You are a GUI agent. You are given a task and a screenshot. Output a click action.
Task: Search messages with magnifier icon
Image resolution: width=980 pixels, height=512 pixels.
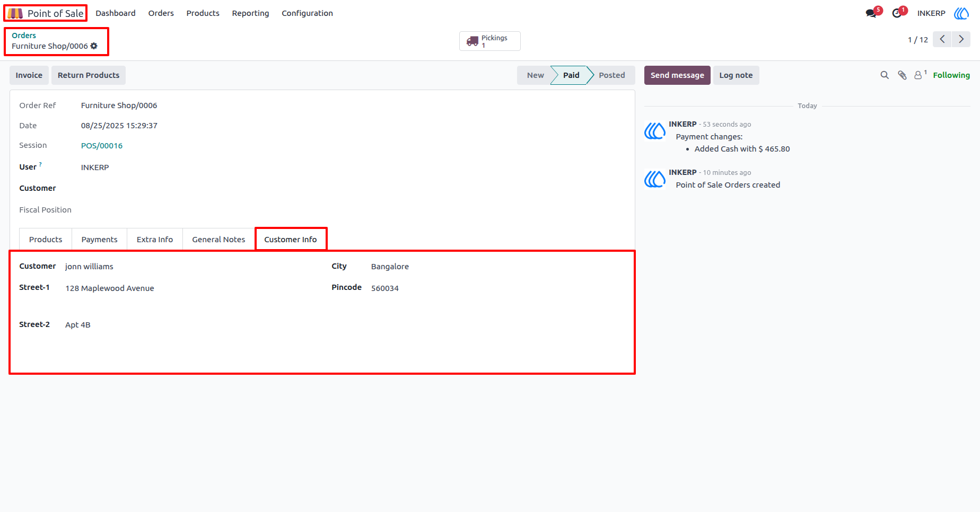tap(885, 75)
